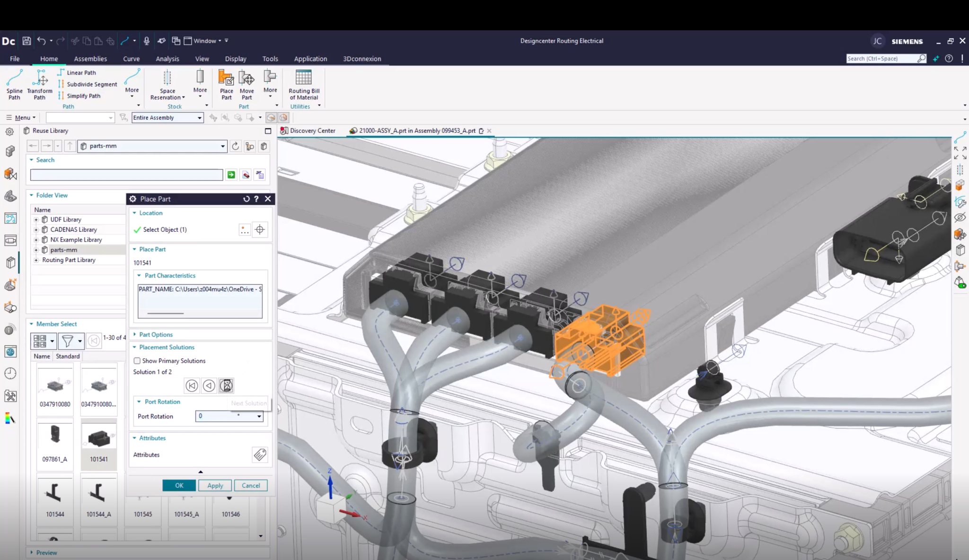The image size is (969, 560).
Task: Click the specify point crosshair icon
Action: [260, 230]
